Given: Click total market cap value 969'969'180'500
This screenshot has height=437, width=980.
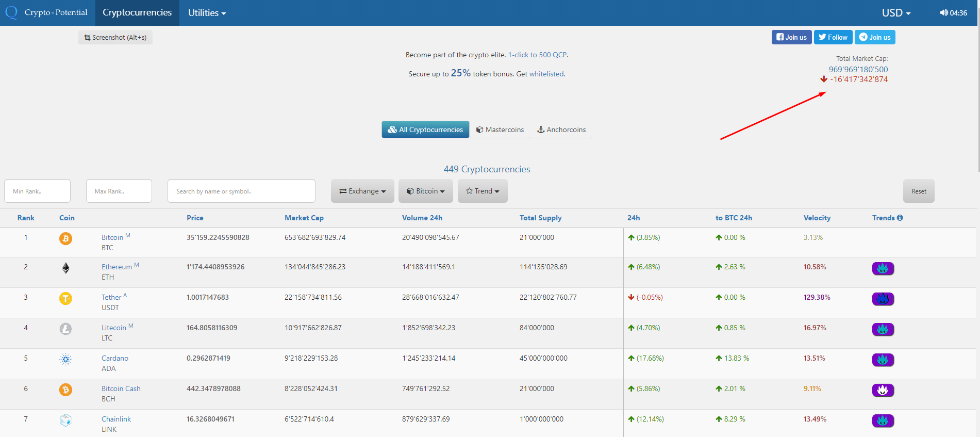Looking at the screenshot, I should (x=858, y=69).
